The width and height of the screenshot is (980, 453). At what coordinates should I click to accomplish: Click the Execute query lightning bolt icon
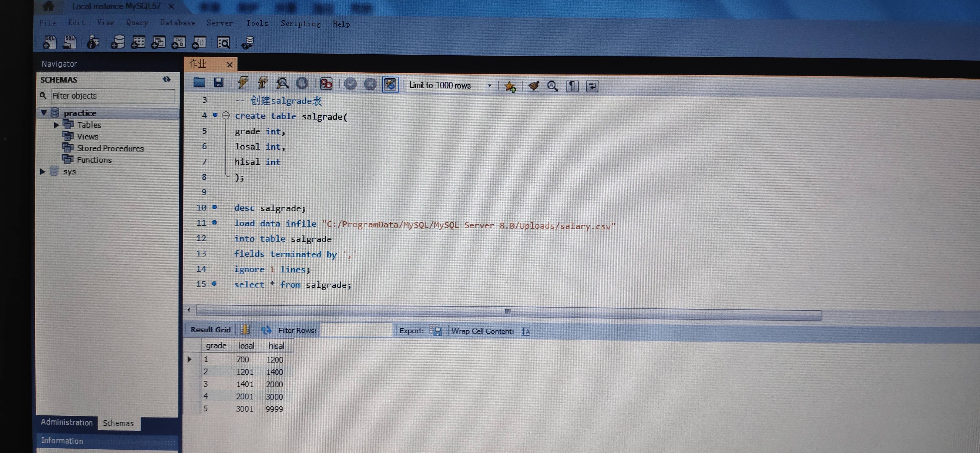[x=243, y=83]
